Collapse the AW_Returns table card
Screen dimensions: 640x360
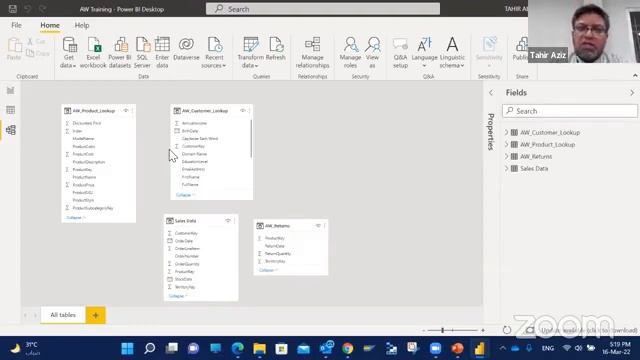268,270
